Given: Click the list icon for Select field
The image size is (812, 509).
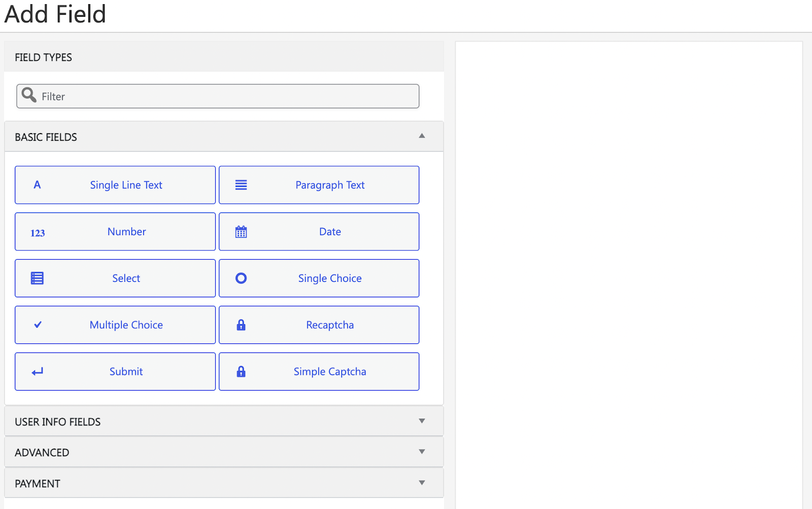Looking at the screenshot, I should pos(37,278).
